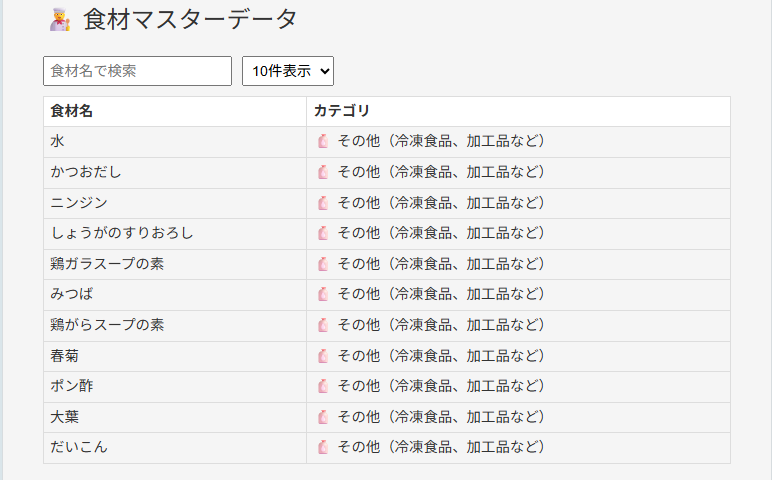The width and height of the screenshot is (772, 480).
Task: Click the bottle icon in the ポン酢 row
Action: tap(323, 386)
